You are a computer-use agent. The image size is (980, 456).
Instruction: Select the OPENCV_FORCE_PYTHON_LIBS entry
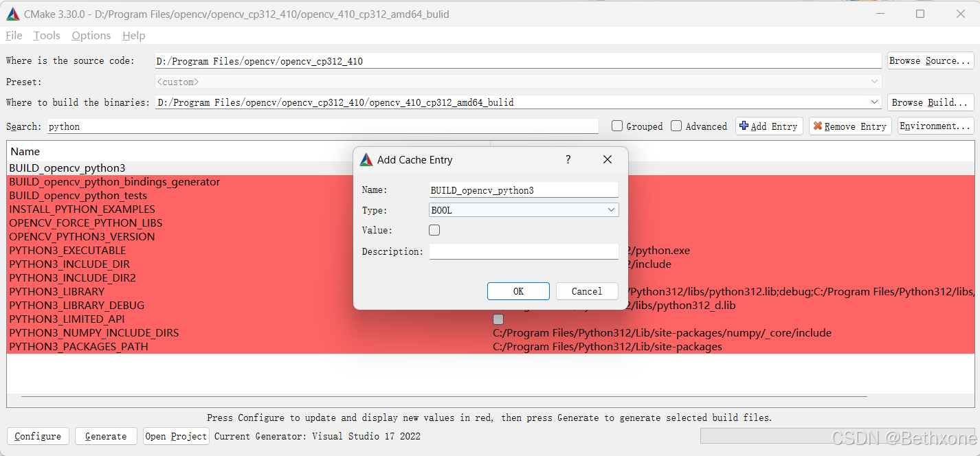point(86,223)
